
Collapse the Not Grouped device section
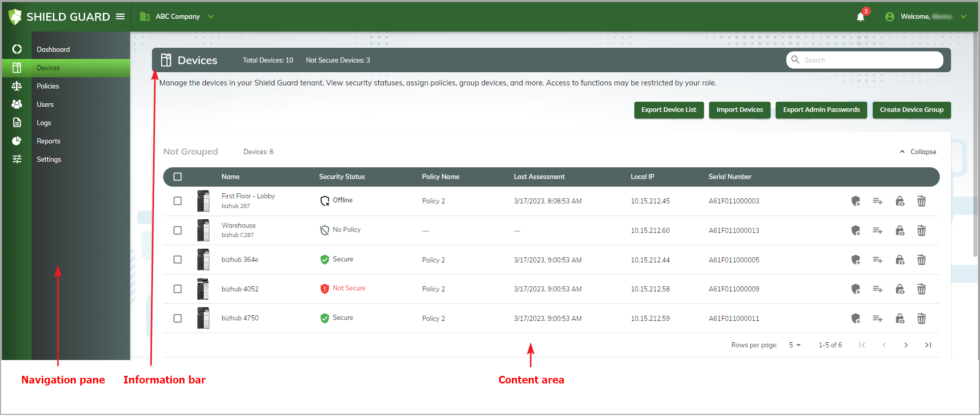[918, 152]
